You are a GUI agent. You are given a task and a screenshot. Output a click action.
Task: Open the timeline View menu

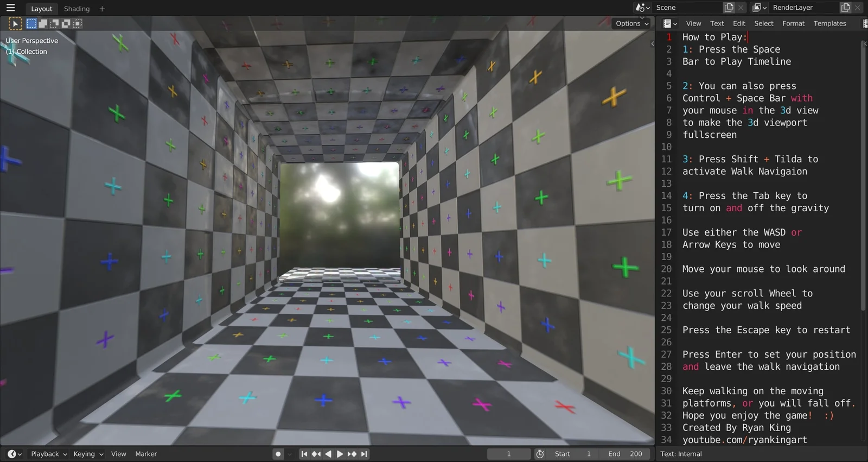(118, 454)
